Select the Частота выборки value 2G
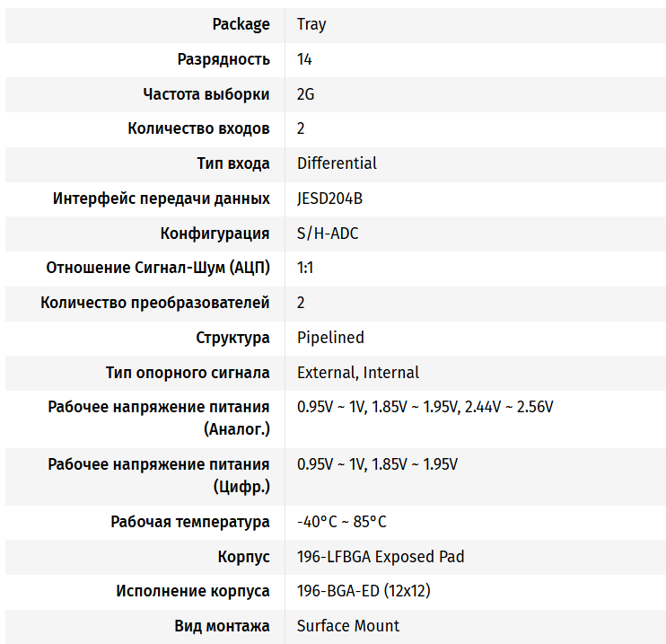This screenshot has width=666, height=644. (305, 94)
